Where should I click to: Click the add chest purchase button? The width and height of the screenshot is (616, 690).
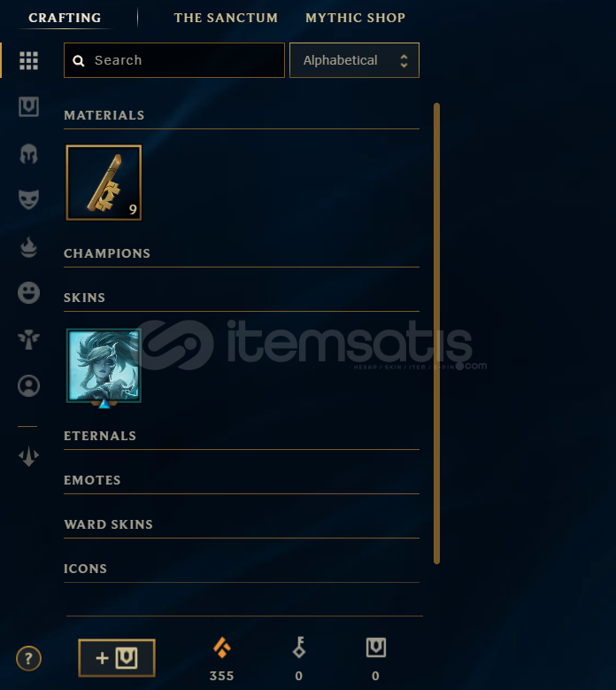pyautogui.click(x=117, y=658)
